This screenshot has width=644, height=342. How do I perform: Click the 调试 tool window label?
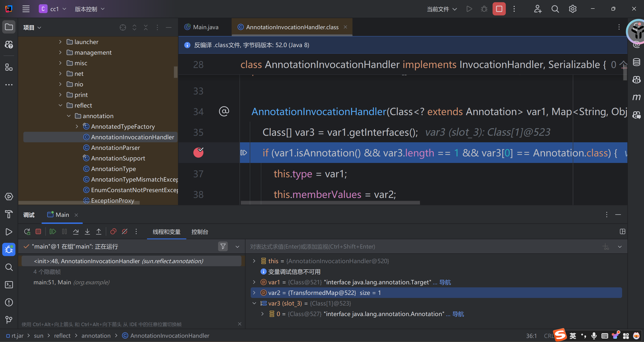pyautogui.click(x=29, y=215)
